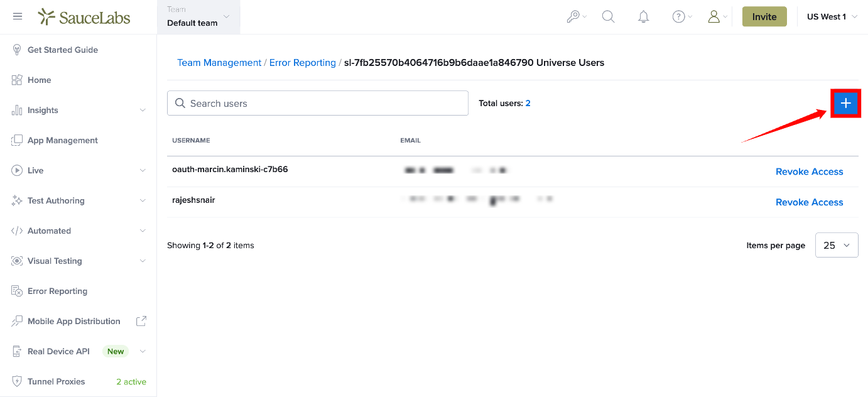This screenshot has width=868, height=397.
Task: Click the magnifier inside Search users field
Action: pyautogui.click(x=180, y=103)
